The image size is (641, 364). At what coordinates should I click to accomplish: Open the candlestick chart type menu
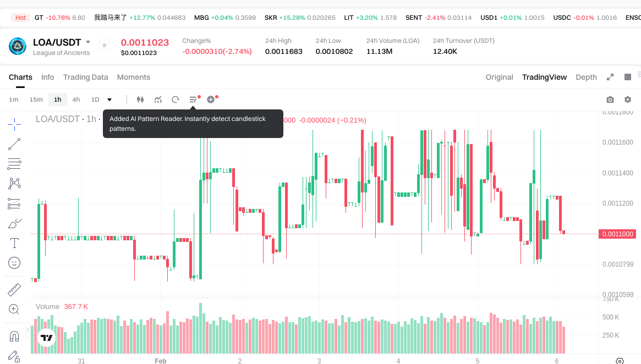pyautogui.click(x=140, y=100)
